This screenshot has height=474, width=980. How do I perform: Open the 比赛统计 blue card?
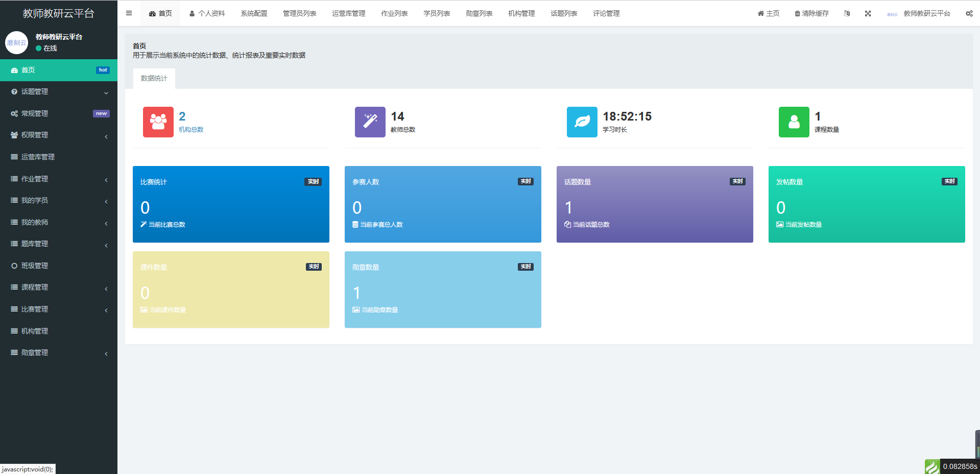pos(231,204)
